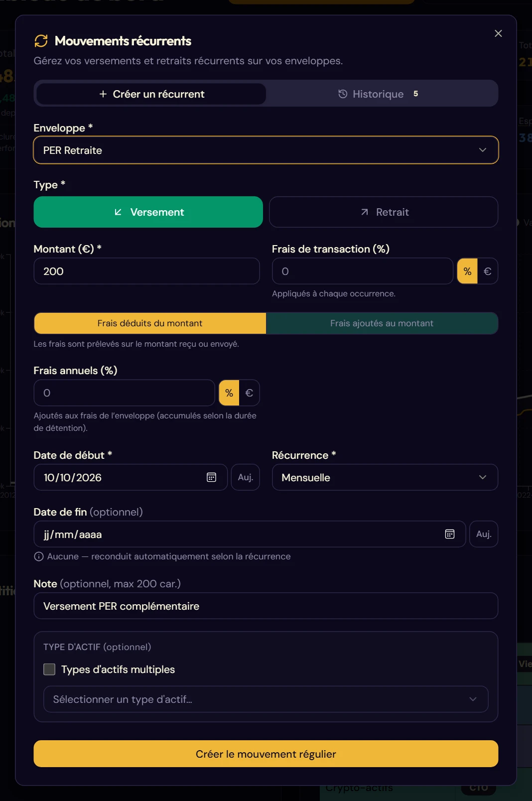Switch transaction fees unit to euro
The image size is (532, 801).
coord(488,271)
